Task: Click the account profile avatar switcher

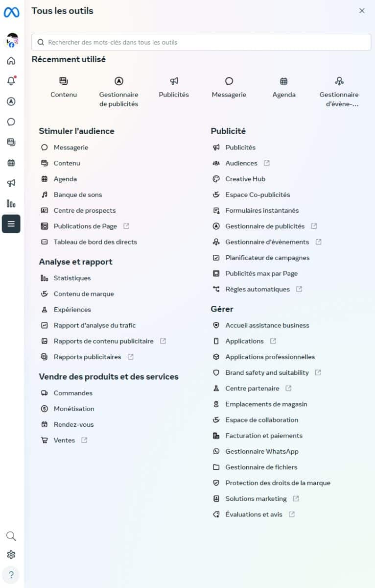Action: click(x=12, y=41)
